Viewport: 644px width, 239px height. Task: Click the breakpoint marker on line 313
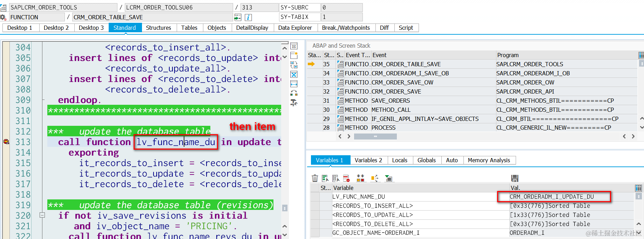coord(6,142)
